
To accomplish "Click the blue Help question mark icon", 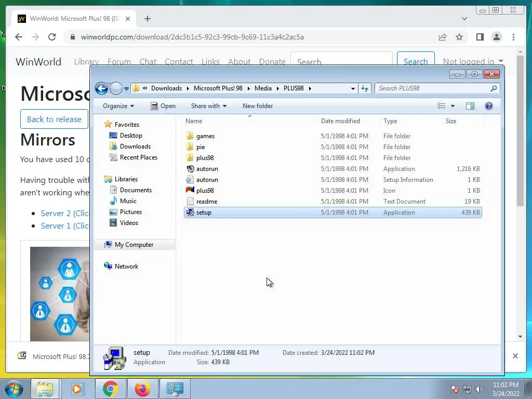I will [x=488, y=106].
